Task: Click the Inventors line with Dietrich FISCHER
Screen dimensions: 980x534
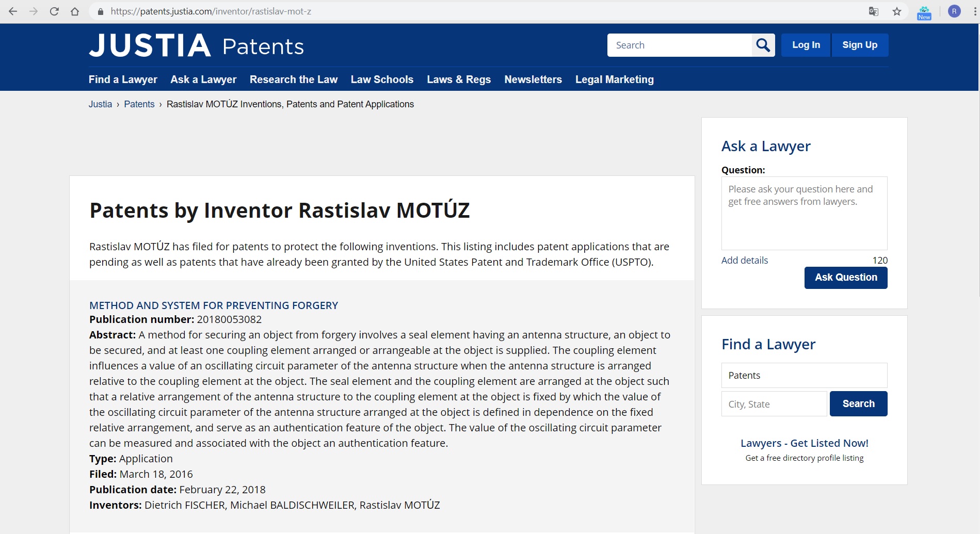Action: coord(265,505)
